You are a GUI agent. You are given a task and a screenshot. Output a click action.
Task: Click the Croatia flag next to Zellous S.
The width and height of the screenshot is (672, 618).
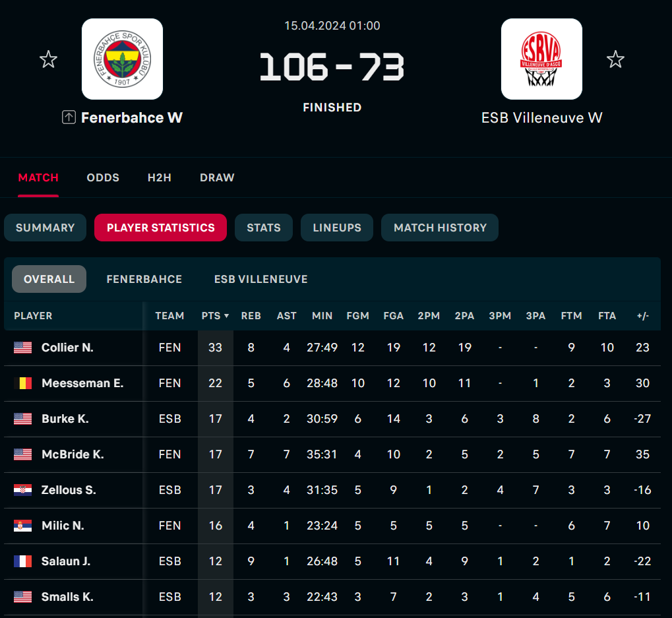point(23,490)
